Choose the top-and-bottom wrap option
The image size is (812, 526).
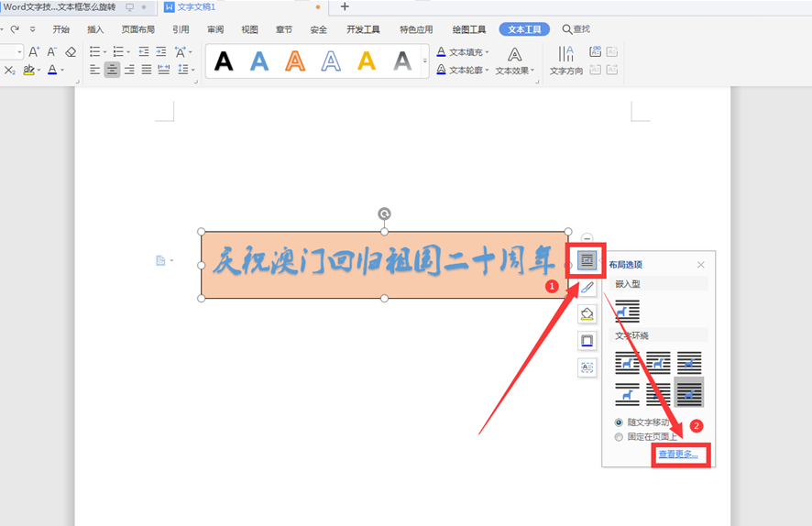tap(627, 394)
